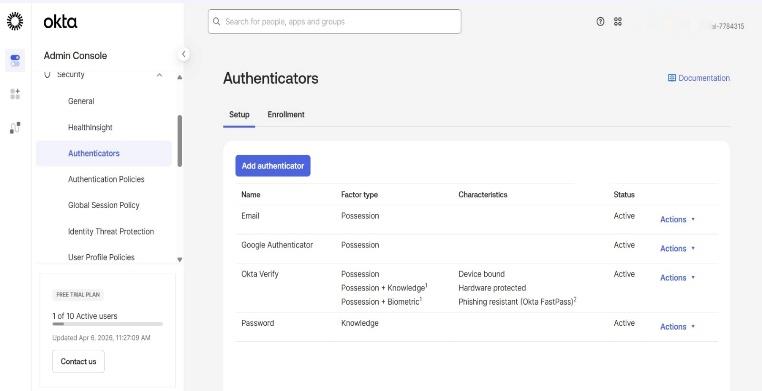Screen dimensions: 762x391
Task: Click the Password authenticator name
Action: pyautogui.click(x=258, y=323)
